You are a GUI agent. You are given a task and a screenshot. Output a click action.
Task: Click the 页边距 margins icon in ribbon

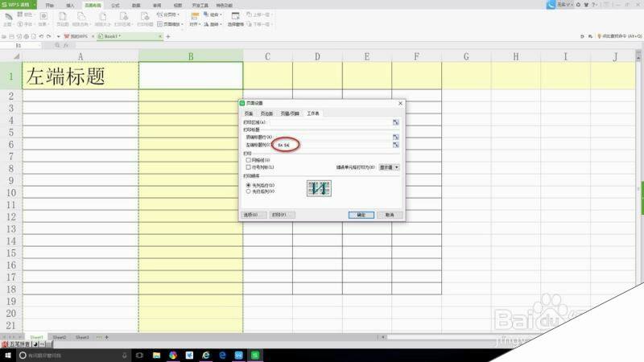click(x=63, y=17)
